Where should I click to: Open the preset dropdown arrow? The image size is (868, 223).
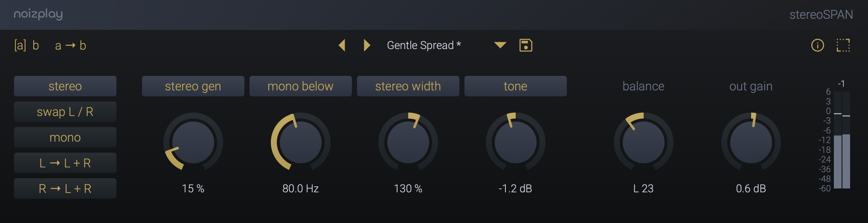click(x=500, y=45)
